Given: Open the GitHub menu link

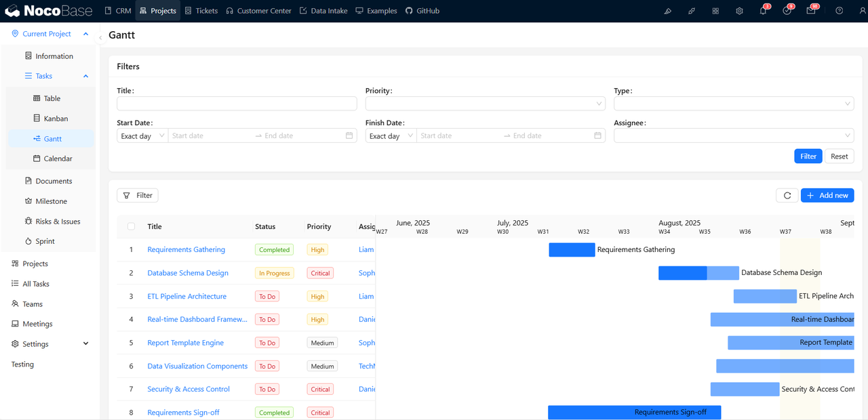Looking at the screenshot, I should (x=422, y=11).
